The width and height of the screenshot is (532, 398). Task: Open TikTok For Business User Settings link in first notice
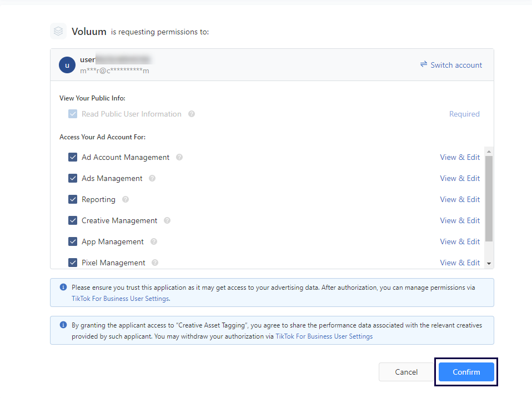[x=120, y=299]
